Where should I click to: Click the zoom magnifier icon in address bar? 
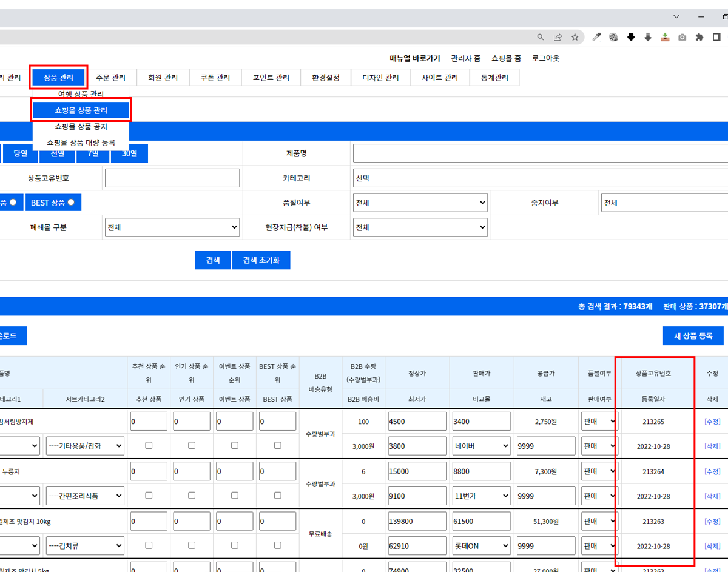(x=541, y=37)
